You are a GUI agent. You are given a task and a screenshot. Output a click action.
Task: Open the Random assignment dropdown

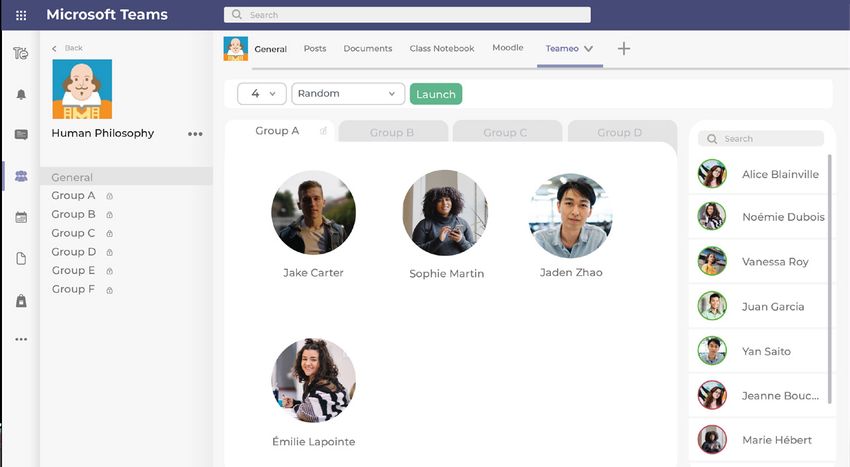pyautogui.click(x=348, y=94)
